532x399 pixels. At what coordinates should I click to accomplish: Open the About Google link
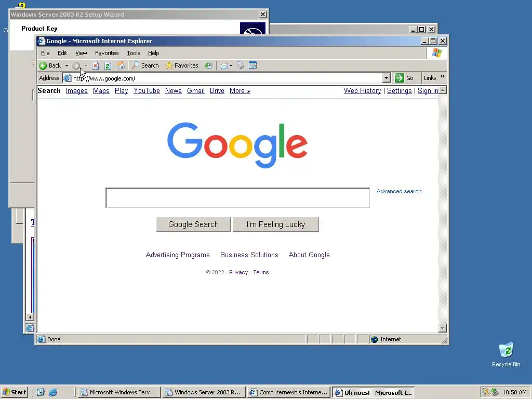click(309, 255)
